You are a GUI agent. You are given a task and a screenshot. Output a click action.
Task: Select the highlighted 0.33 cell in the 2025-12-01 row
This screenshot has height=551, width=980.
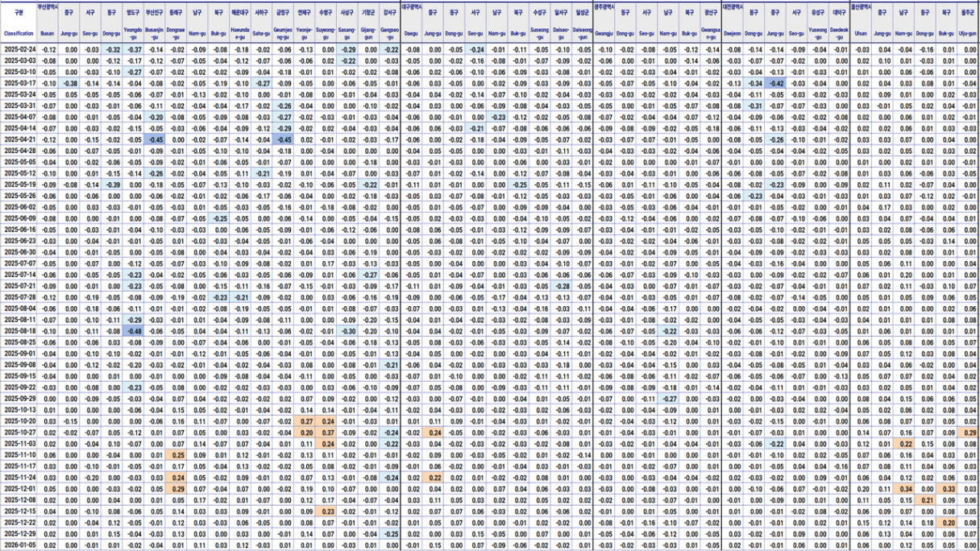click(947, 488)
